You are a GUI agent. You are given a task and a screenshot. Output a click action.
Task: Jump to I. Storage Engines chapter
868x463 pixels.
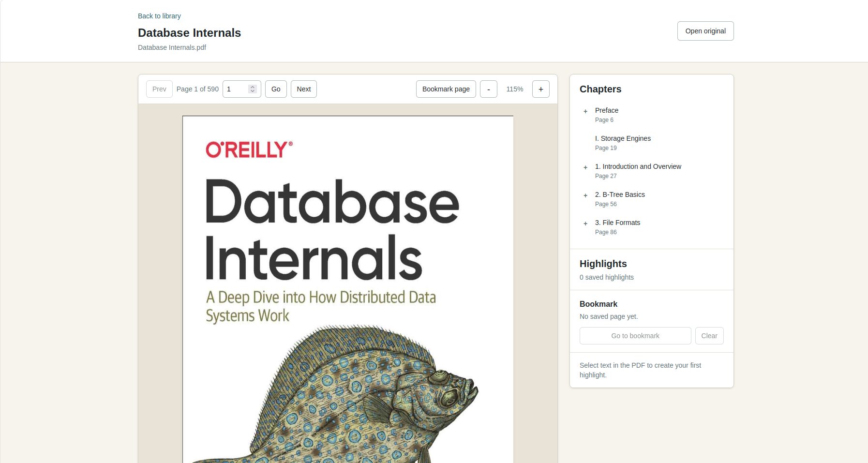tap(623, 138)
